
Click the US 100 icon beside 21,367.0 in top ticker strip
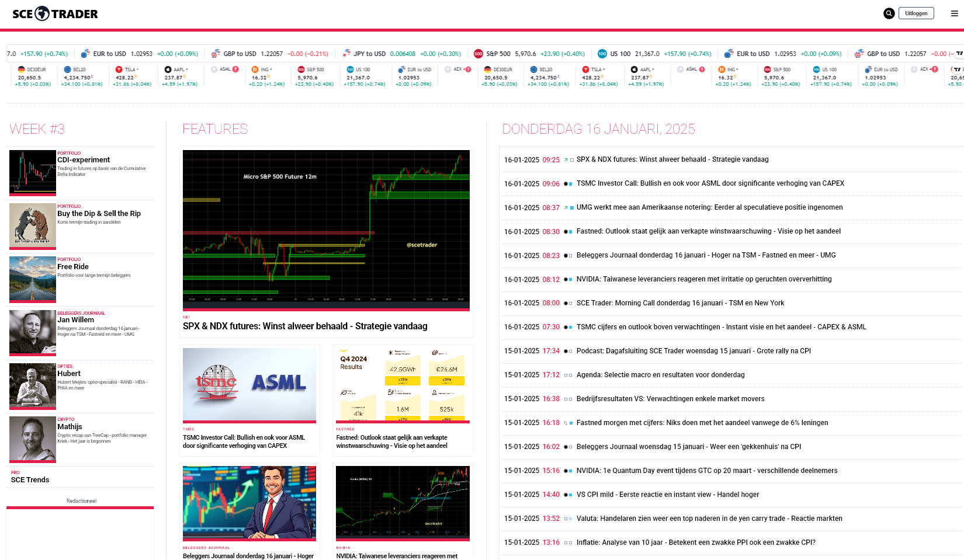602,54
